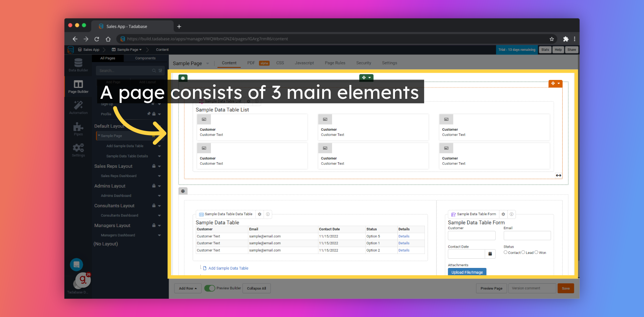This screenshot has width=644, height=317.
Task: Open orange column move dropdown handle
Action: tap(555, 83)
